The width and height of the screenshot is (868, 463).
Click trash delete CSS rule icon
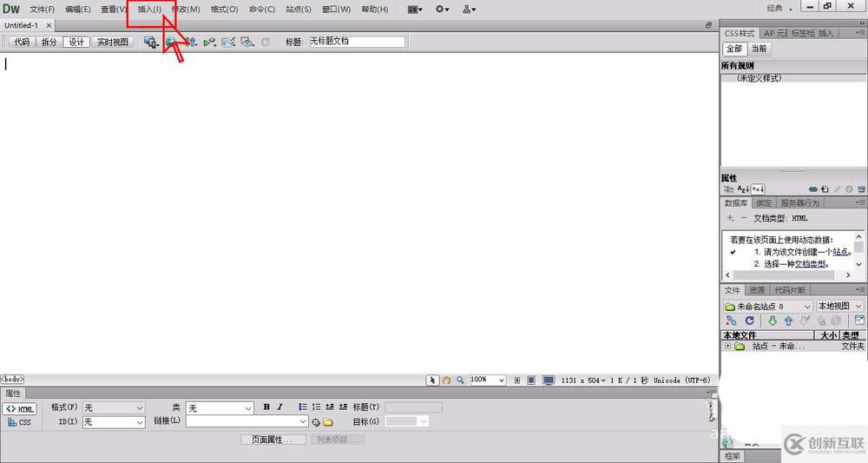click(861, 189)
